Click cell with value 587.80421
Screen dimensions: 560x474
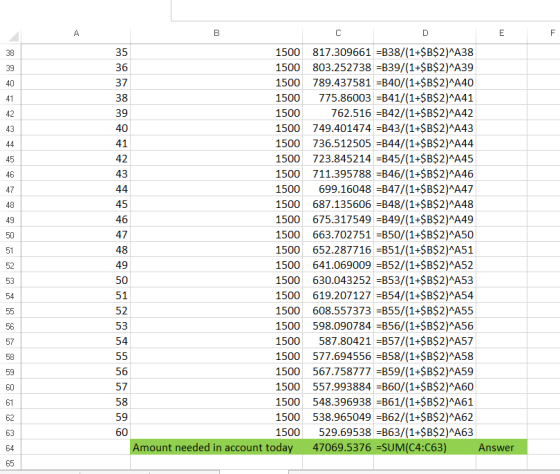pos(338,341)
